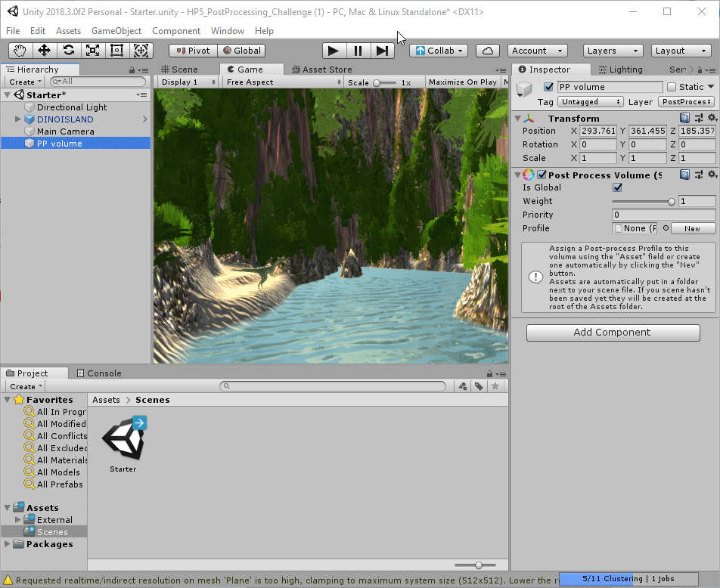The height and width of the screenshot is (588, 720).
Task: Open the Tag dropdown showing Untagged
Action: point(591,102)
